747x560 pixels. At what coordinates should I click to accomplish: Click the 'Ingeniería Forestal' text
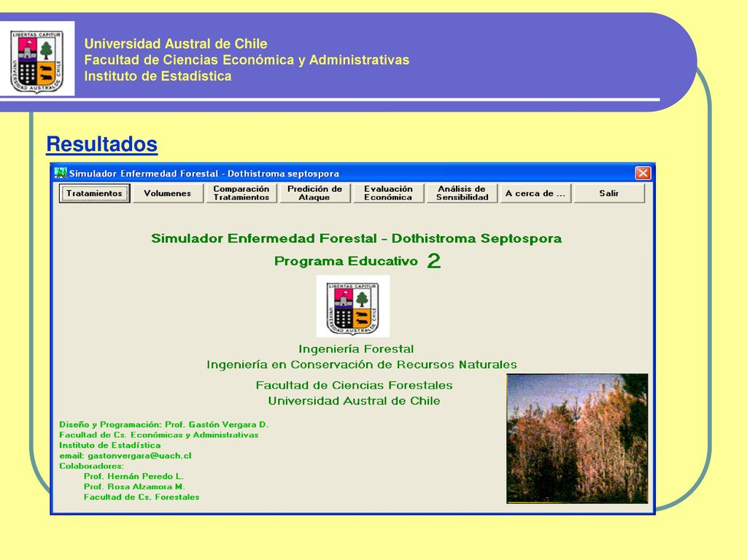tap(356, 349)
